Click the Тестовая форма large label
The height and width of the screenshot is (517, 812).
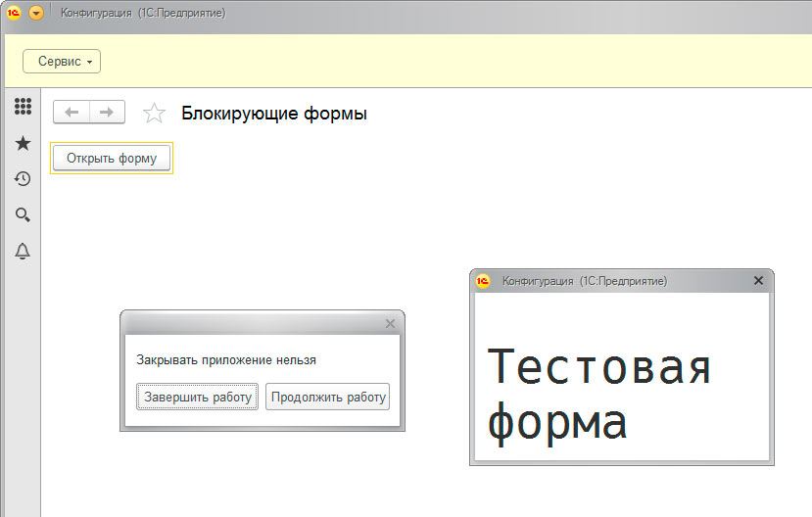pos(599,396)
